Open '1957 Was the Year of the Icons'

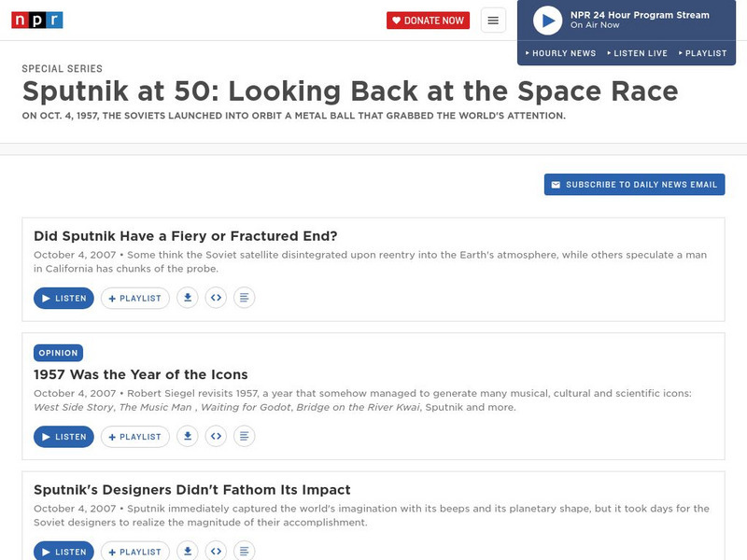point(141,375)
